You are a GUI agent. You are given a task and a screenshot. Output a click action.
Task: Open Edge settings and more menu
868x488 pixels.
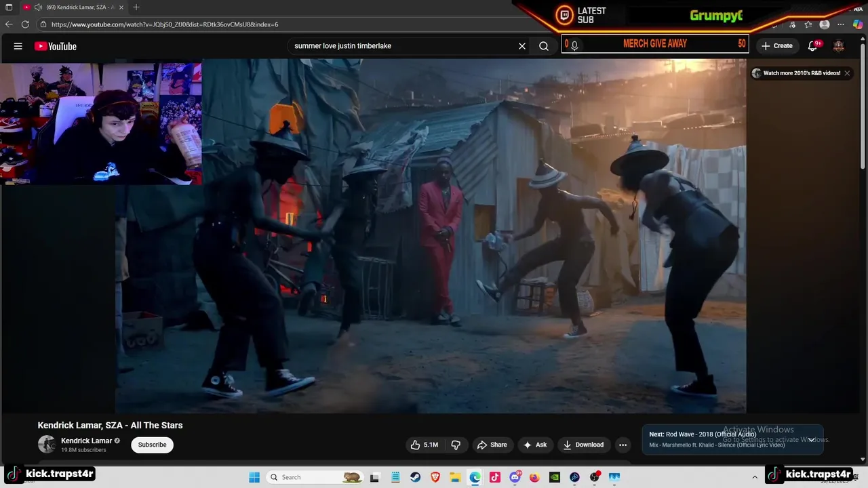(x=841, y=24)
